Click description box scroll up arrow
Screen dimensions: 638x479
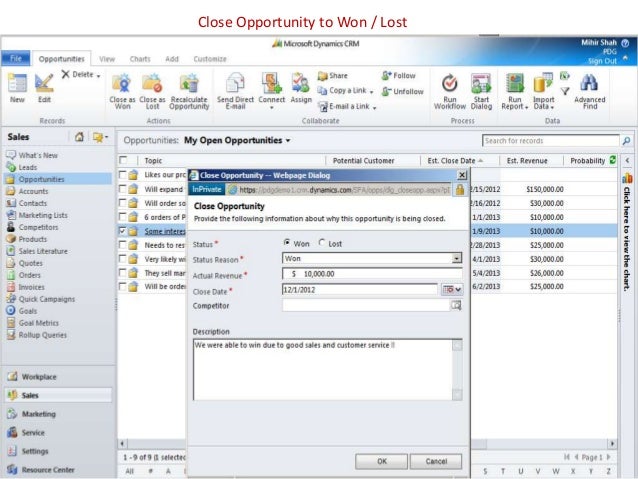coord(457,346)
